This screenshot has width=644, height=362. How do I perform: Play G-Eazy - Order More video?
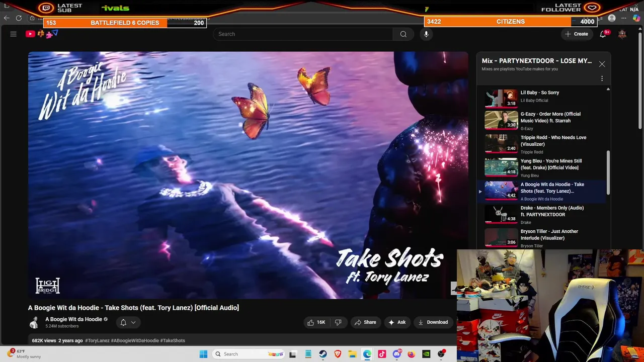(x=542, y=121)
